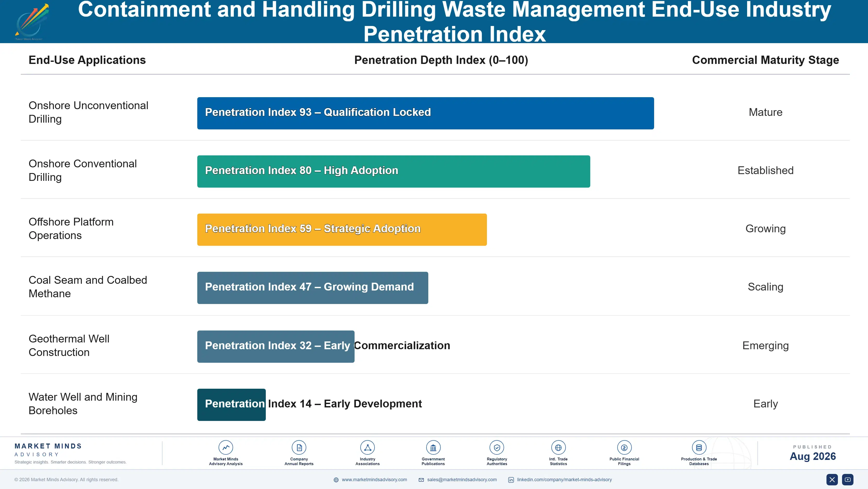Click Water Well and Mining Boreholes label
Screen dimensions: 868x489
83,403
